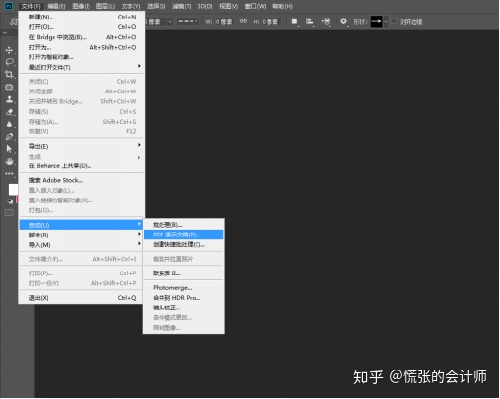This screenshot has width=500, height=399.
Task: Select the Eraser tool
Action: coord(9,112)
